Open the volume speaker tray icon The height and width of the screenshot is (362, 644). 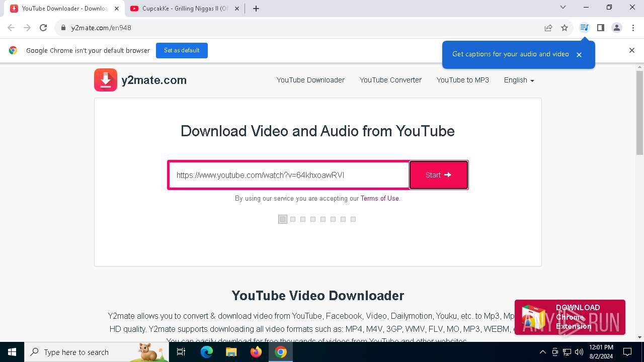pyautogui.click(x=579, y=352)
